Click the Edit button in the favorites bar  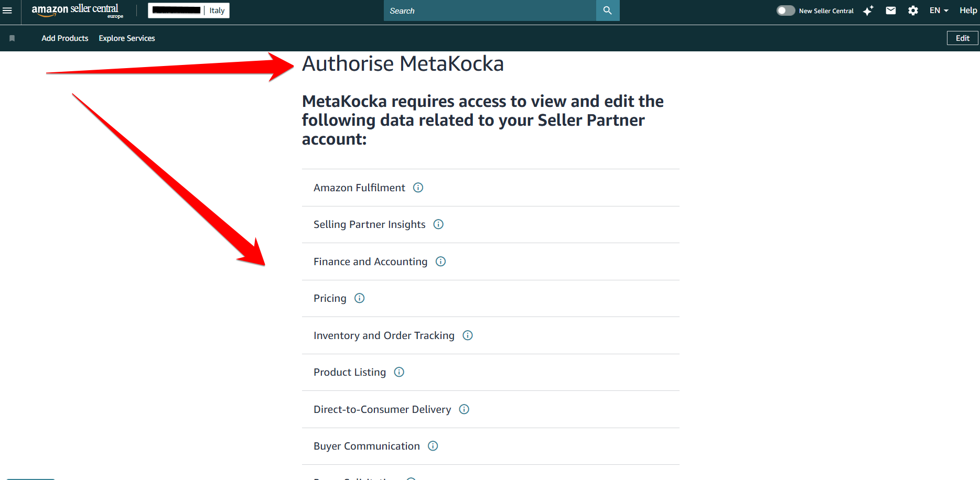pos(962,38)
